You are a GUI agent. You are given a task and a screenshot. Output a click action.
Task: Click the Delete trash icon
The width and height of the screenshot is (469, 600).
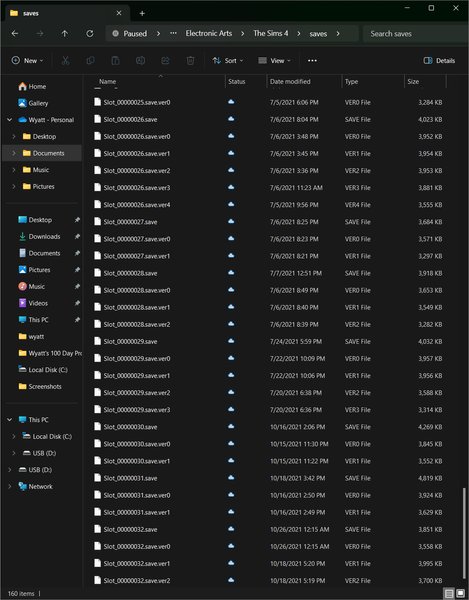click(x=190, y=60)
